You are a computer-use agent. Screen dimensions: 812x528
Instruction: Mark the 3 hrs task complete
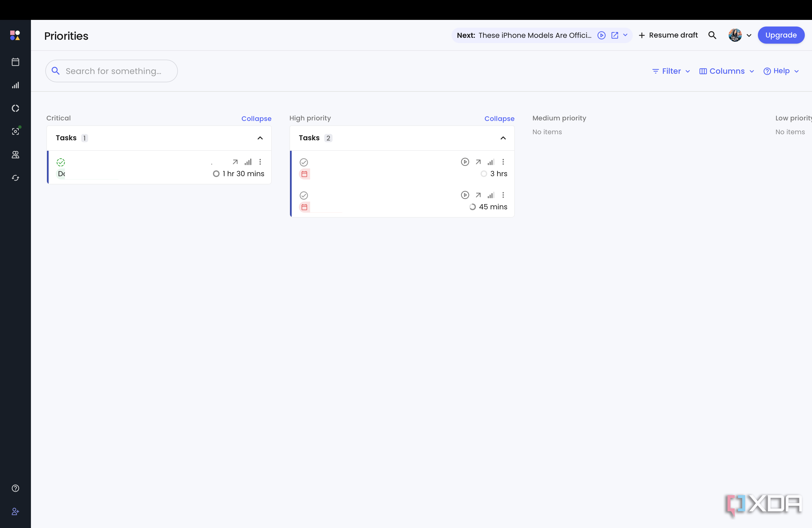(304, 162)
